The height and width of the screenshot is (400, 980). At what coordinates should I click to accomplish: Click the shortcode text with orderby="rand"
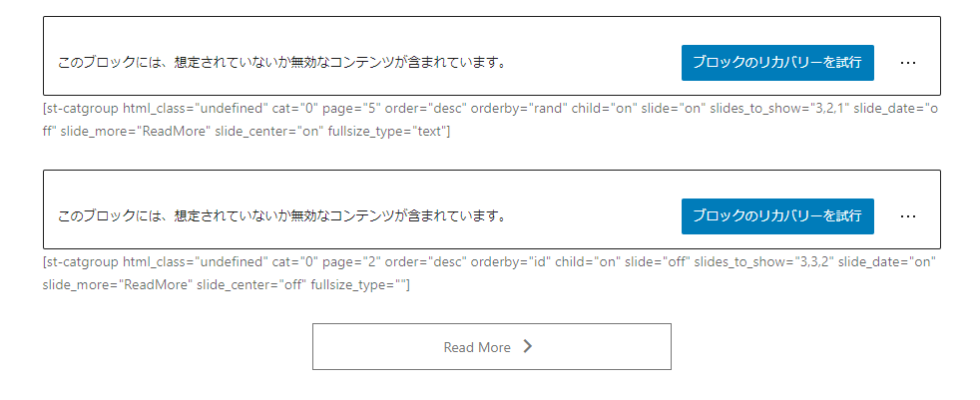pos(491,120)
